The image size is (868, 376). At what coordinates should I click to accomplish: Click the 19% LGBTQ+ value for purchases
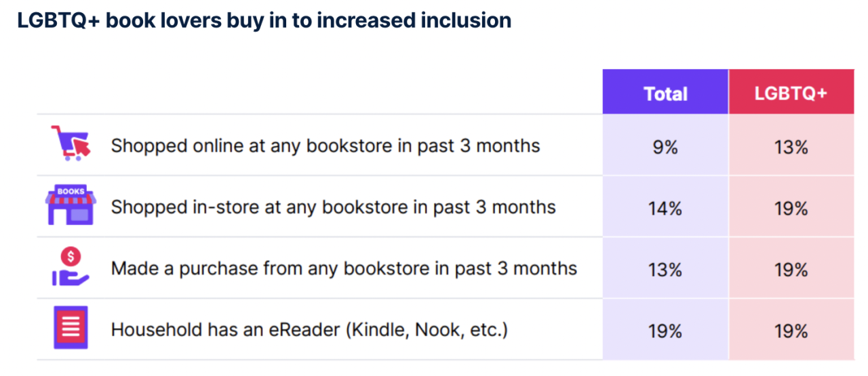(791, 270)
